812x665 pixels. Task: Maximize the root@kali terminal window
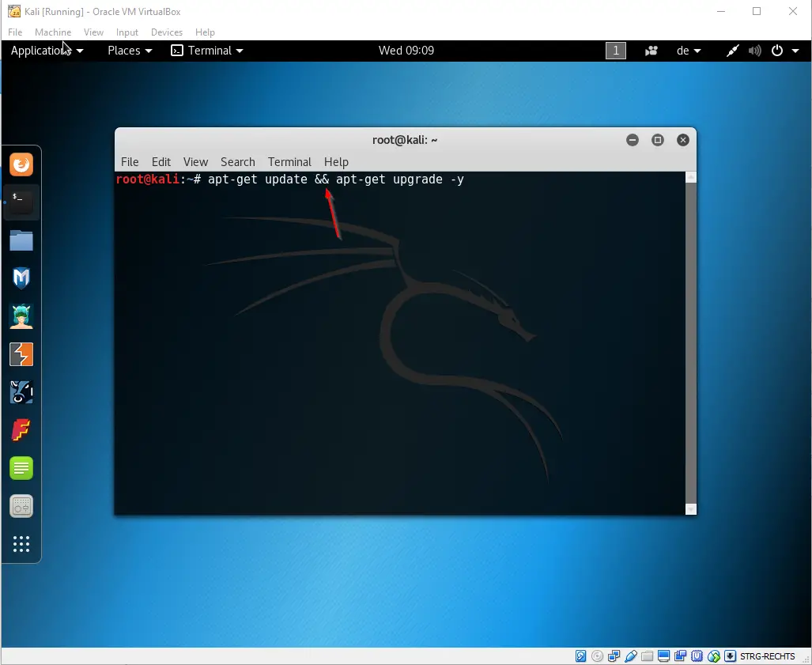tap(658, 140)
